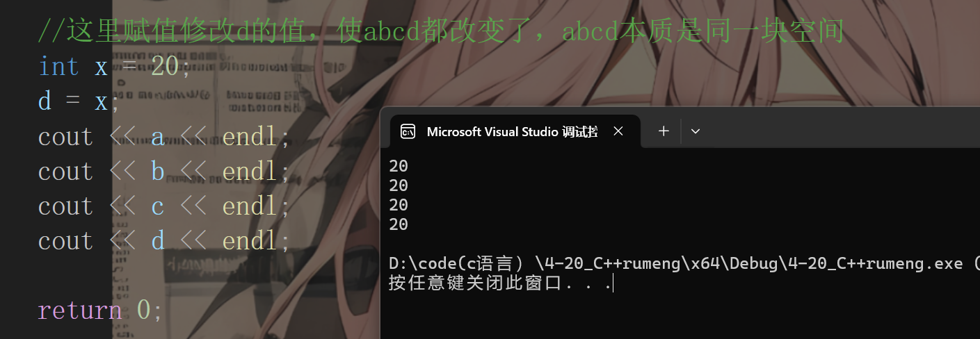
Task: Click endl on the cout a line
Action: [x=250, y=136]
